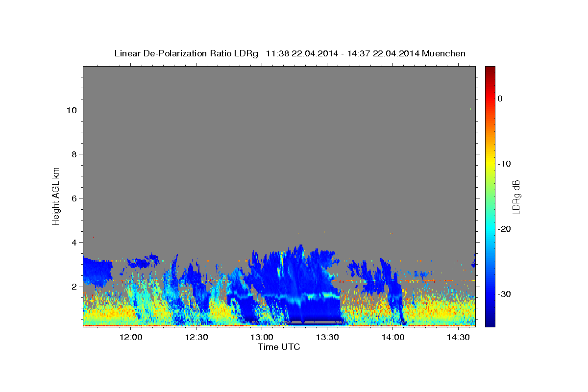The height and width of the screenshot is (392, 588).
Task: Click the '14:30' time axis label
Action: (459, 338)
